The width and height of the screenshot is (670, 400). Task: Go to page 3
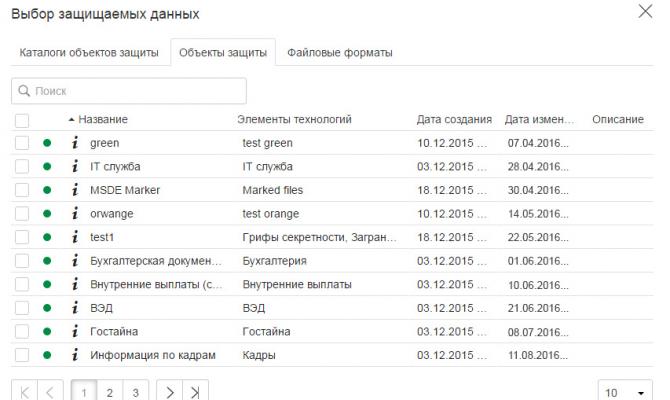[135, 392]
